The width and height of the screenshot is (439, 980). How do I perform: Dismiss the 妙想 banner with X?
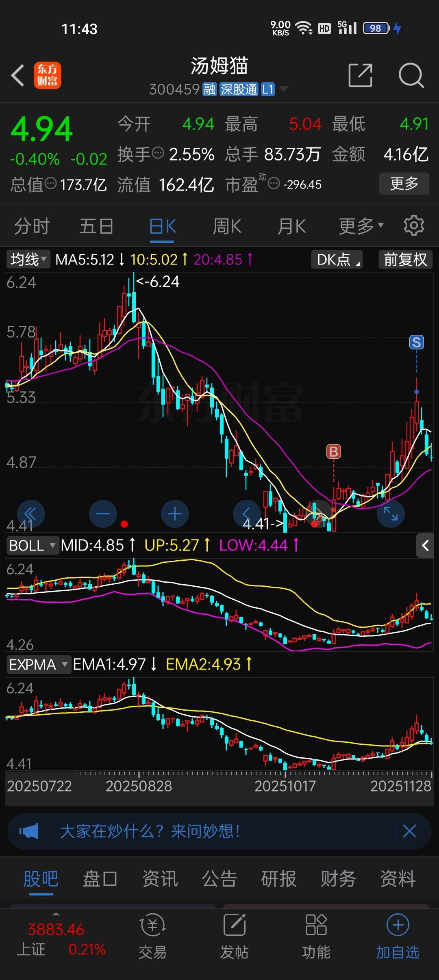tap(409, 831)
